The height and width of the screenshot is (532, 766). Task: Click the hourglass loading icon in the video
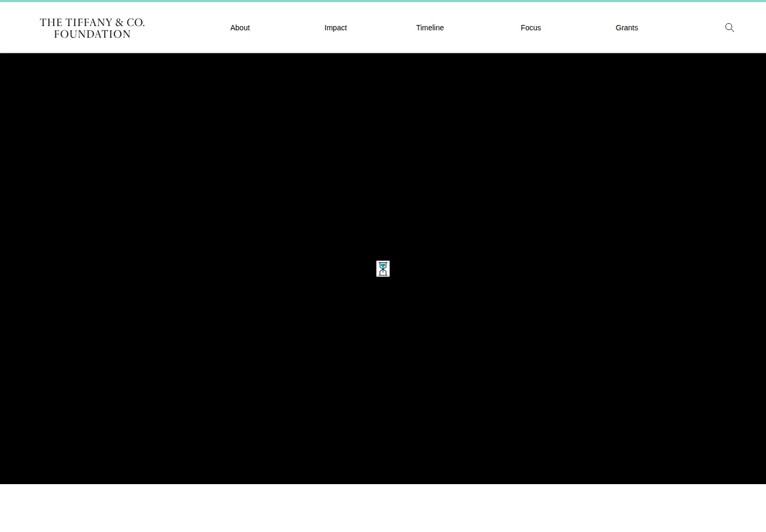(x=383, y=269)
